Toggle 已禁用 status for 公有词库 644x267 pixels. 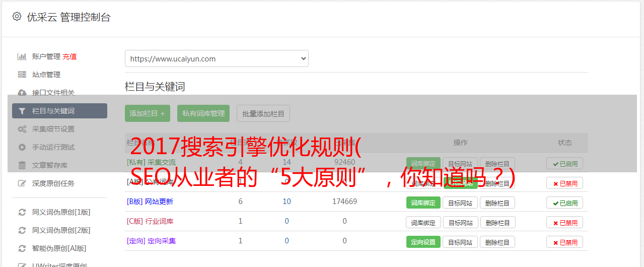565,183
